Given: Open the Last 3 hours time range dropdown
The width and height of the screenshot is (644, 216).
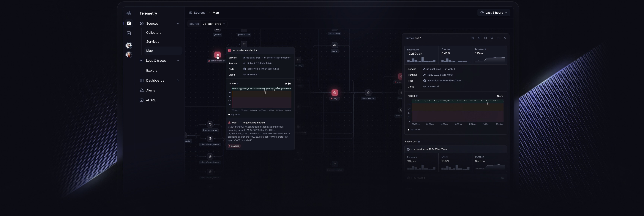Looking at the screenshot, I should 493,13.
